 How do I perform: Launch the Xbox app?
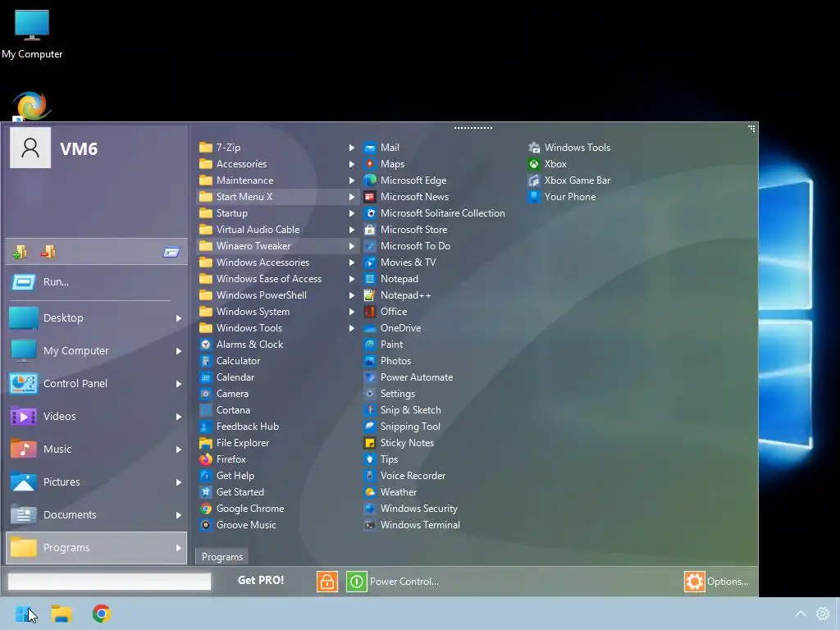[547, 164]
